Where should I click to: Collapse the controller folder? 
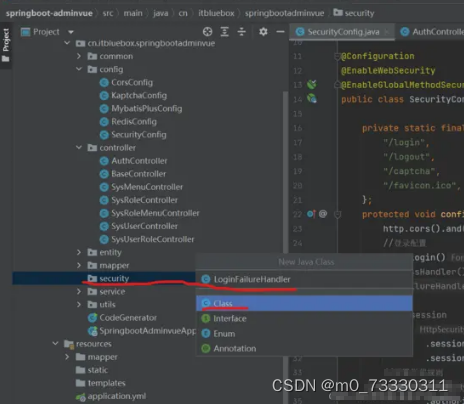[x=79, y=148]
